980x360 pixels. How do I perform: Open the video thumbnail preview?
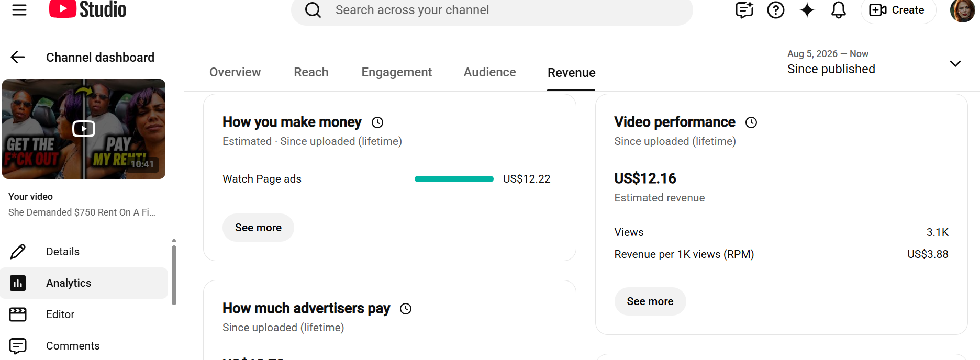[x=84, y=129]
